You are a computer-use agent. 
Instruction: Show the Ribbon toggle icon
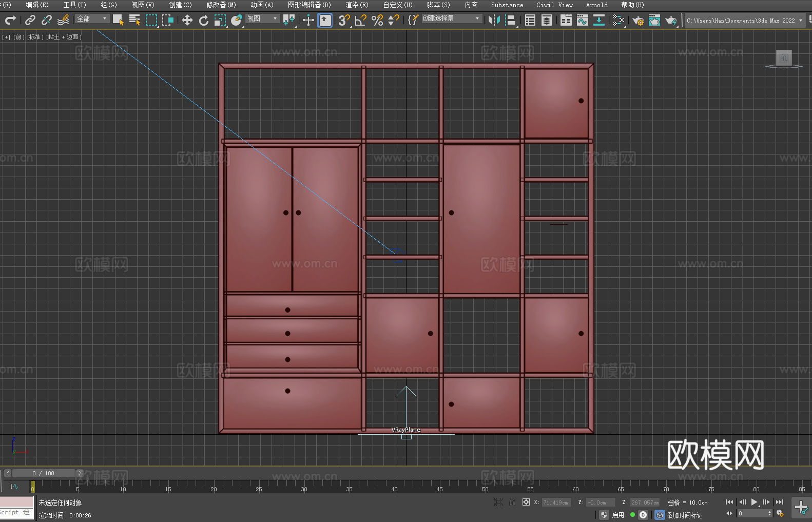pyautogui.click(x=566, y=20)
